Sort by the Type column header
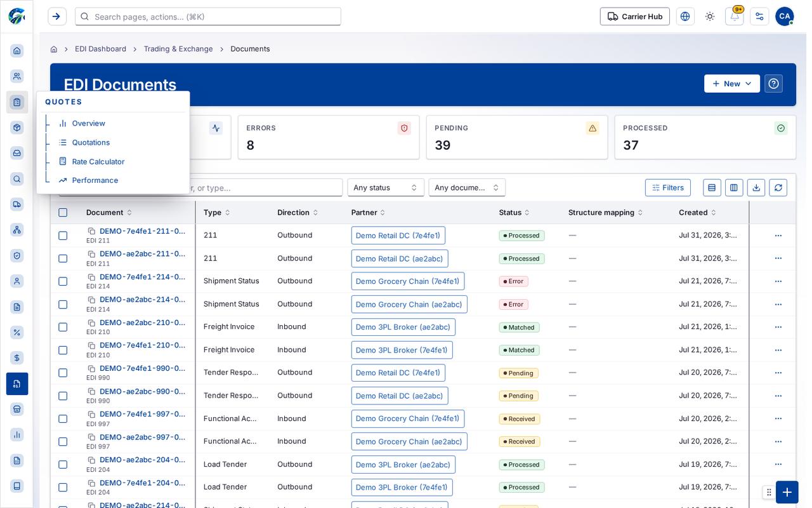812x508 pixels. [x=216, y=213]
